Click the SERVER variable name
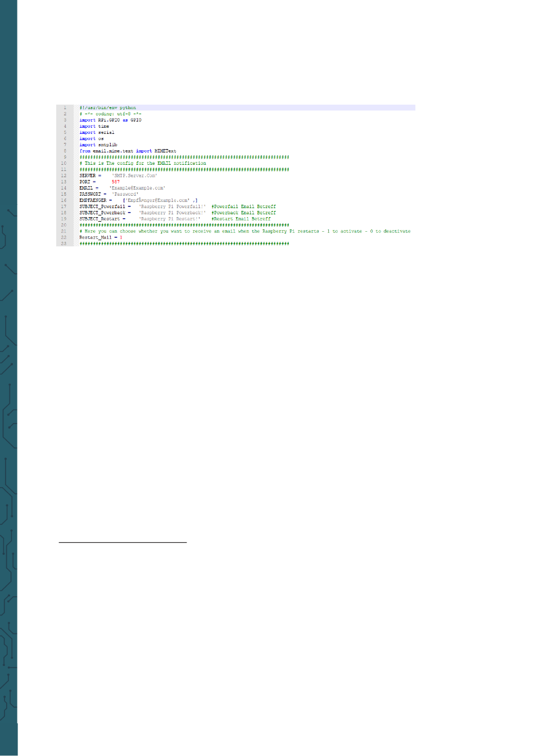534x756 pixels. [x=88, y=175]
